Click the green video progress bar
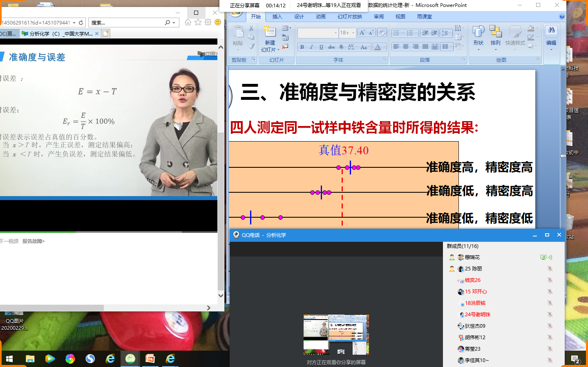588x367 pixels. (x=38, y=232)
